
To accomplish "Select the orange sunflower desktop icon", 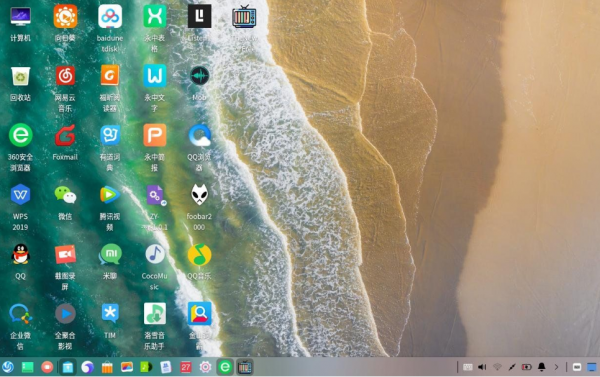I will (x=65, y=16).
